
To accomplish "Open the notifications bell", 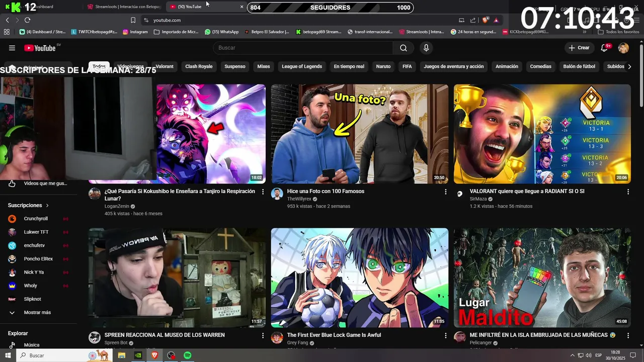I will coord(605,48).
